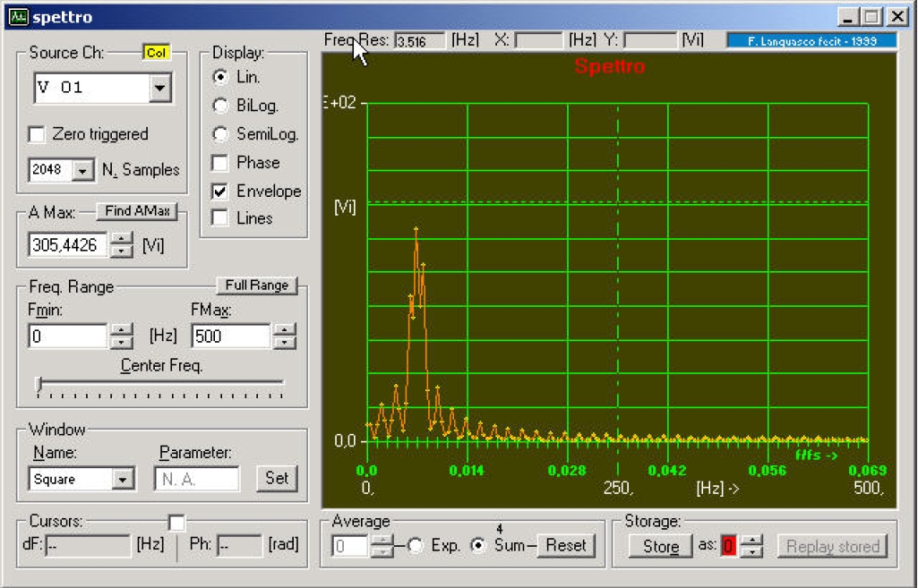Decrease A Max with the down arrow
918x588 pixels.
(x=121, y=251)
